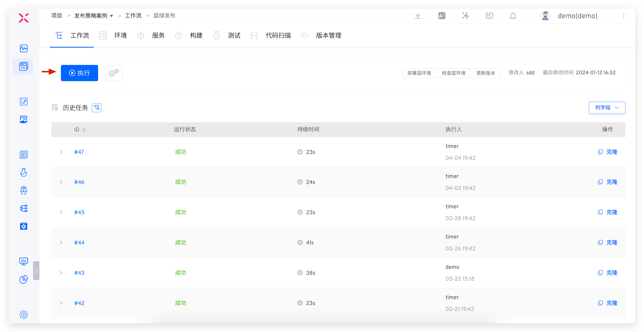Expand row #43 details
The height and width of the screenshot is (332, 644).
tap(61, 273)
